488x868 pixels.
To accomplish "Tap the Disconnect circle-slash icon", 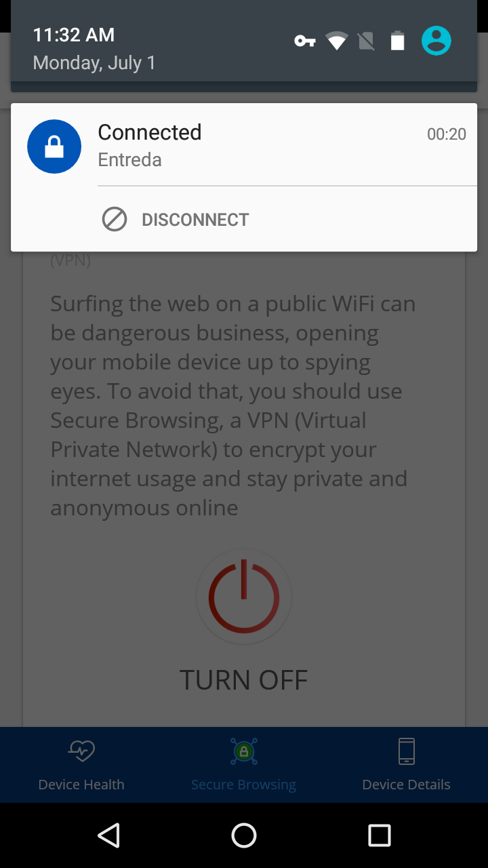I will (115, 220).
